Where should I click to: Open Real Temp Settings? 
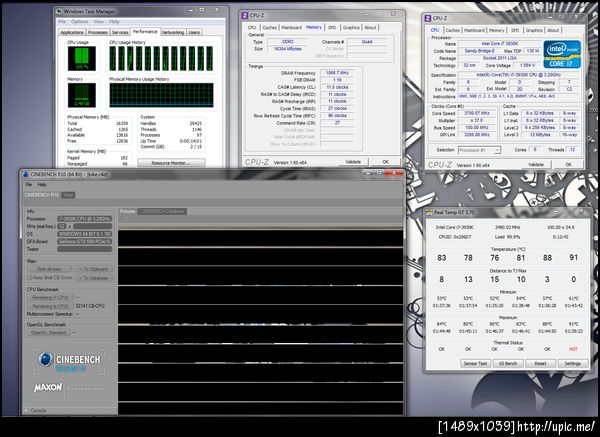(573, 364)
